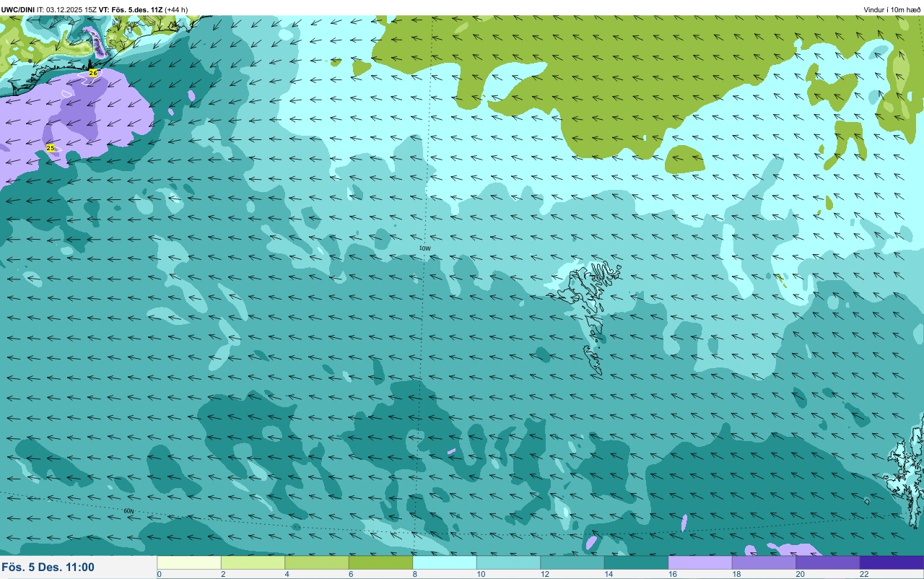Click the legend tick value '20'
The image size is (924, 579).
pos(799,574)
